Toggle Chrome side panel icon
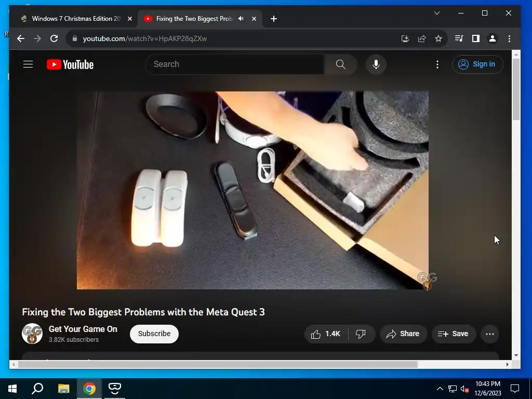The width and height of the screenshot is (532, 399). (x=476, y=38)
